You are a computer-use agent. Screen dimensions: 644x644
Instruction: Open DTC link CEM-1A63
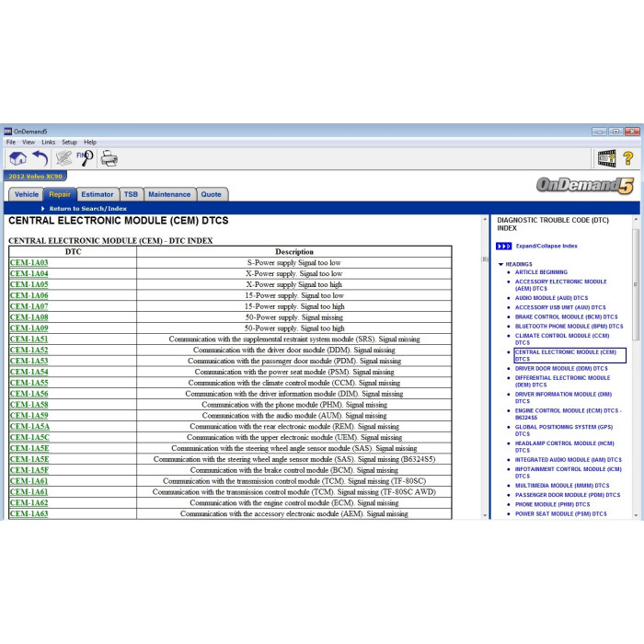click(x=29, y=513)
